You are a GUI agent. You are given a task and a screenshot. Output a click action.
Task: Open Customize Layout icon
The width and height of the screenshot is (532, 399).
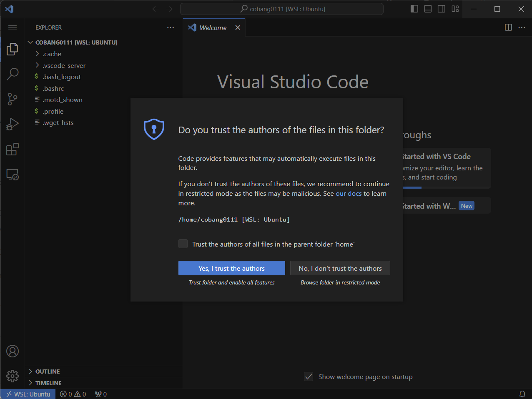[455, 9]
